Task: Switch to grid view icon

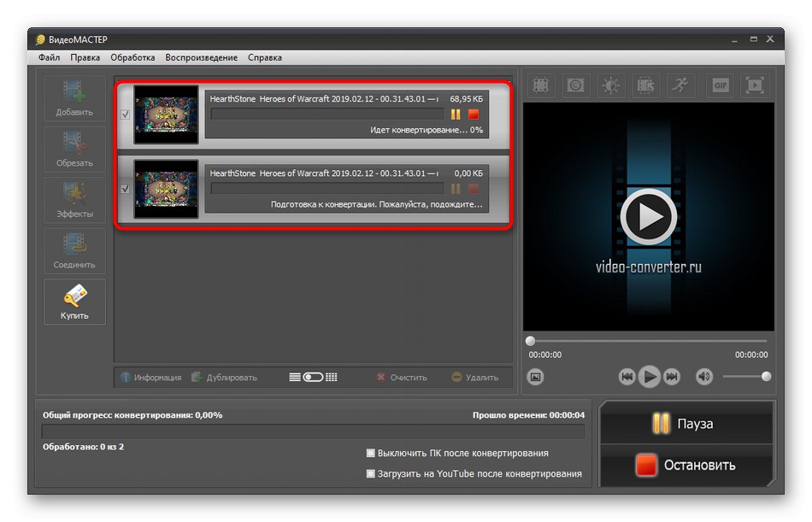Action: click(x=332, y=377)
